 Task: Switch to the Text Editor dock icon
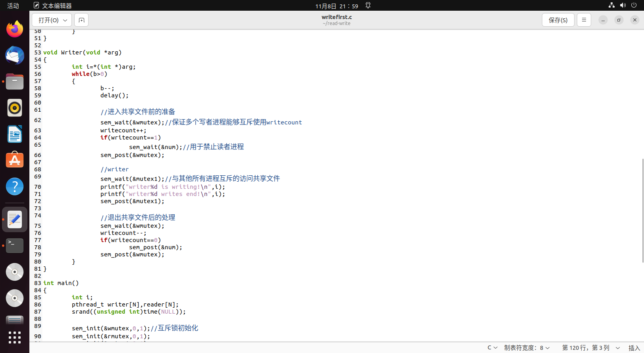pyautogui.click(x=15, y=219)
